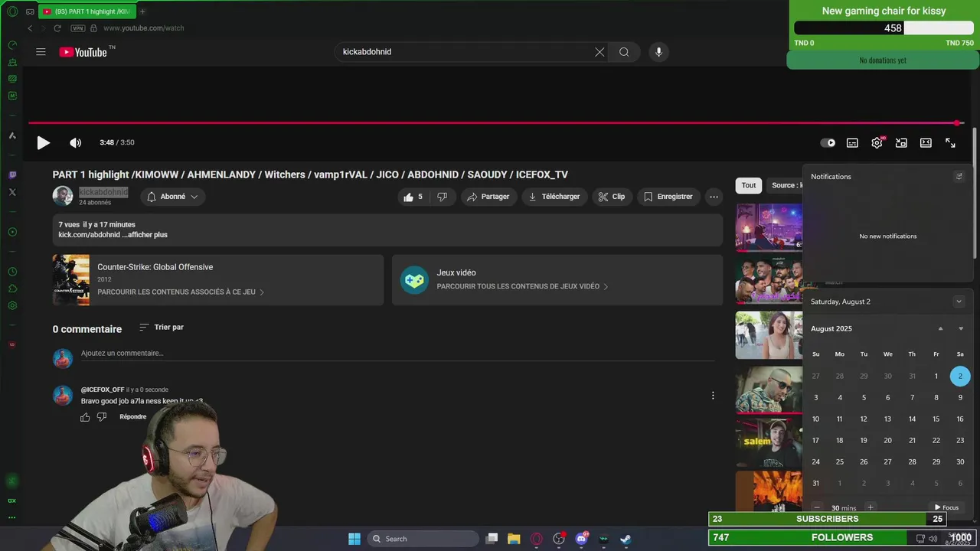Open the first recommended video thumbnail

[769, 227]
